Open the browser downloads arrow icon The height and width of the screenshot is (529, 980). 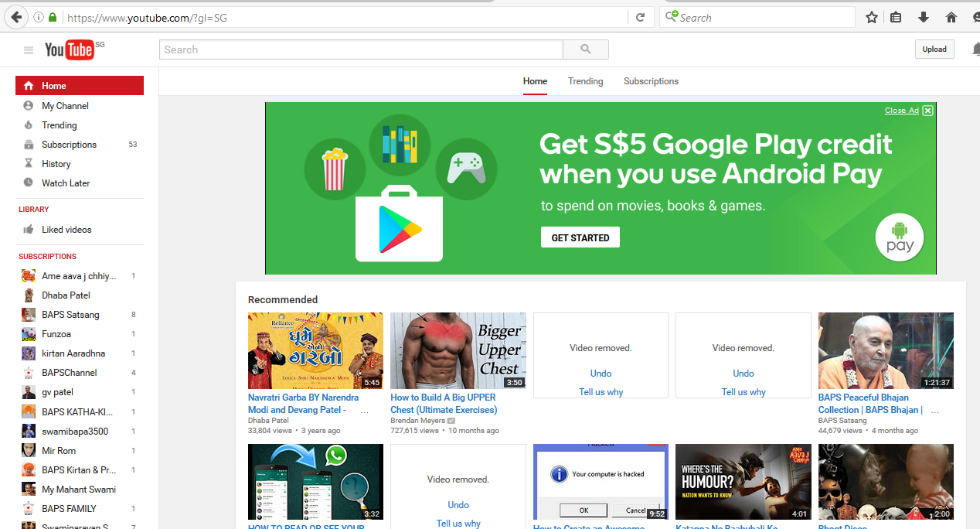click(x=923, y=17)
